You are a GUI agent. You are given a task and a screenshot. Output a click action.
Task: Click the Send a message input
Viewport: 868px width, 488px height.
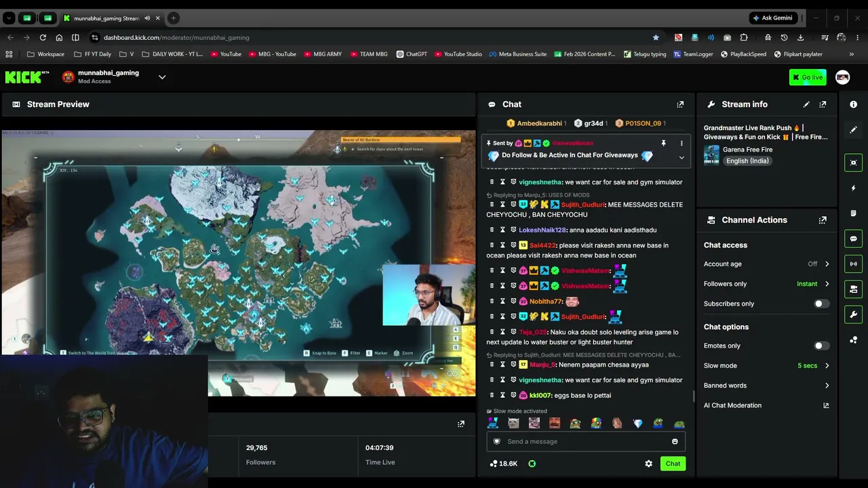[x=586, y=441]
